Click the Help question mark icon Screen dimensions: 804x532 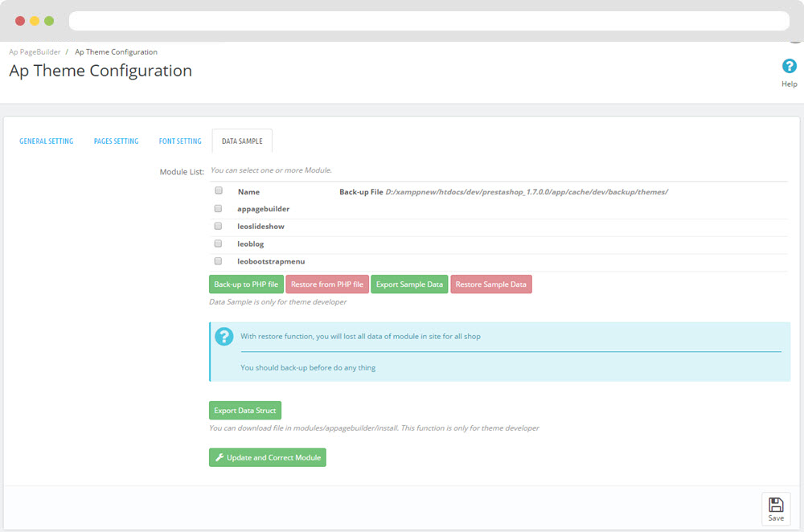click(789, 67)
